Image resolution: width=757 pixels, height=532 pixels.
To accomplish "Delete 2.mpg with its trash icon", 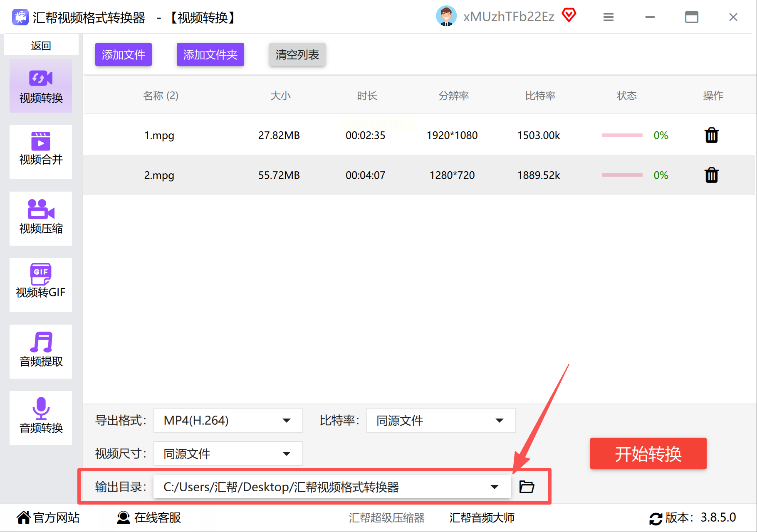I will (712, 175).
